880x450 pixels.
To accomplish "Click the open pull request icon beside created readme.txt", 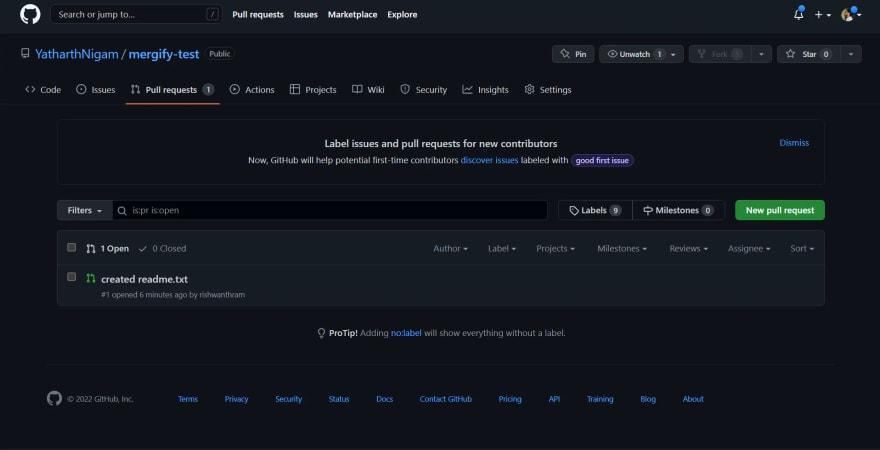I will (x=90, y=278).
